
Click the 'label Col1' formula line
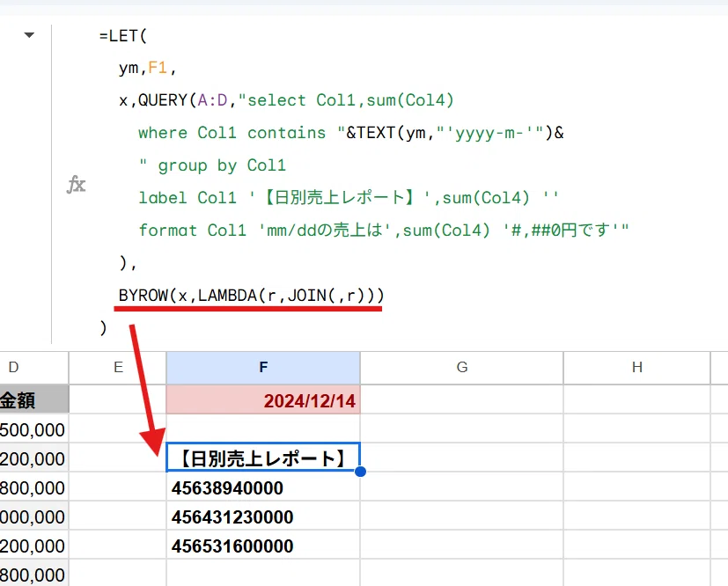pos(349,198)
